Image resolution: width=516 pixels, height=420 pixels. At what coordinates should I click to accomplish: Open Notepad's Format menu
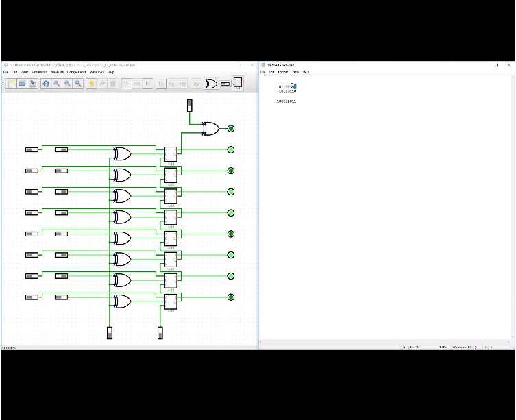tap(283, 72)
